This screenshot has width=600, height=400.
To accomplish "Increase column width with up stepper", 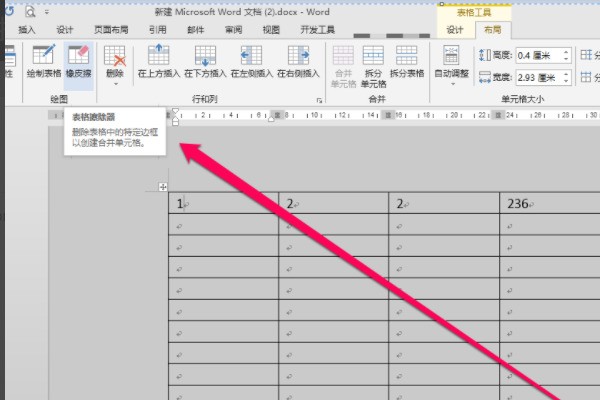I will tap(566, 74).
